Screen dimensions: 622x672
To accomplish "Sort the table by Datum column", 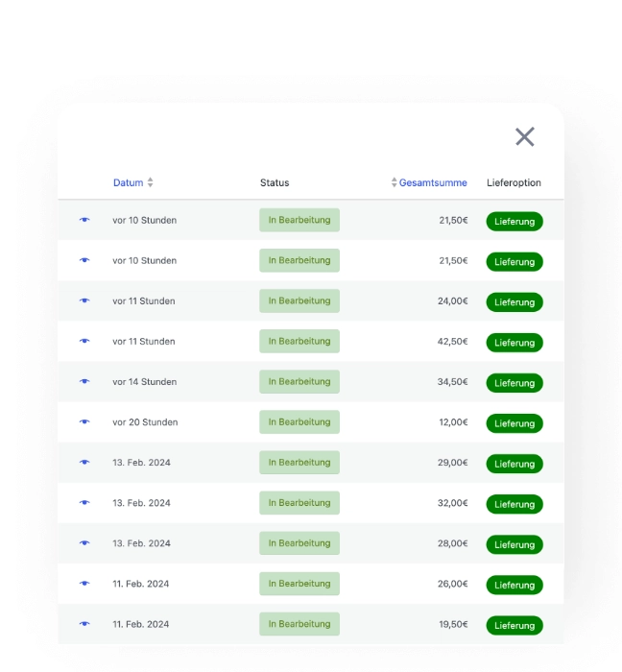I will tap(128, 182).
